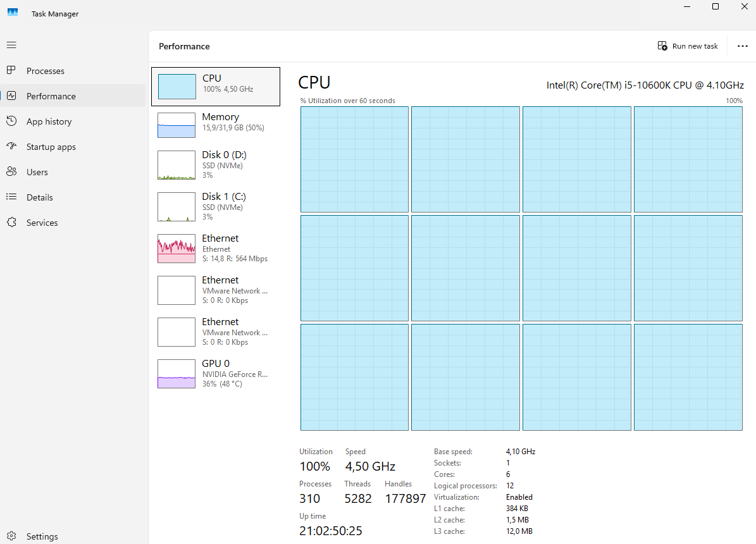Click the Sockets value 1

click(508, 463)
